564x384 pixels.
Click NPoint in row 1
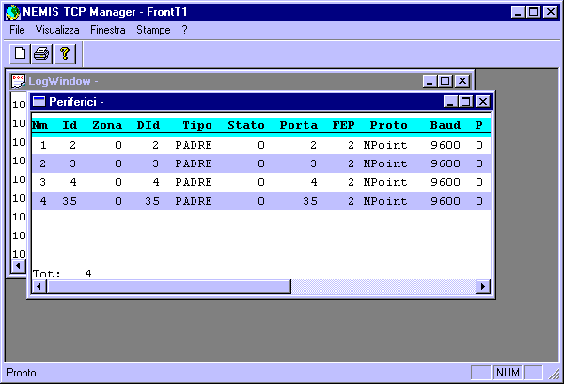pyautogui.click(x=385, y=145)
